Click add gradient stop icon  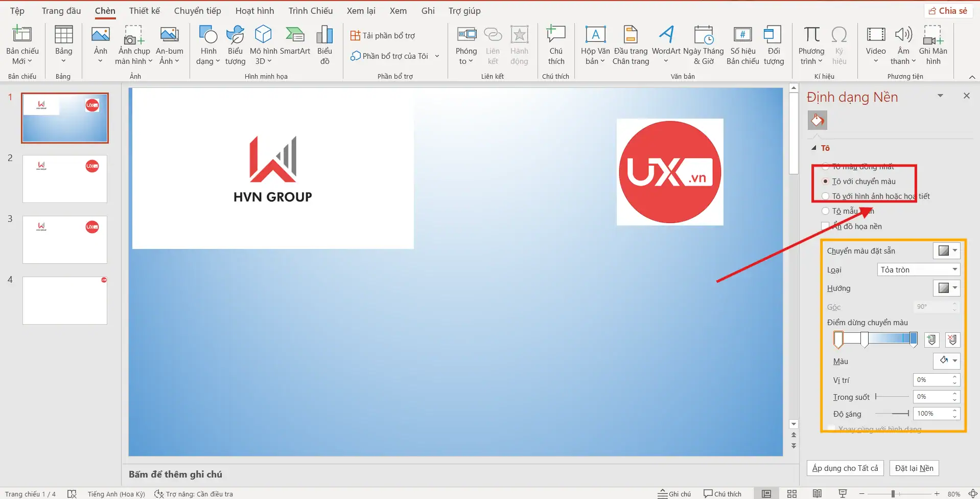pyautogui.click(x=932, y=340)
